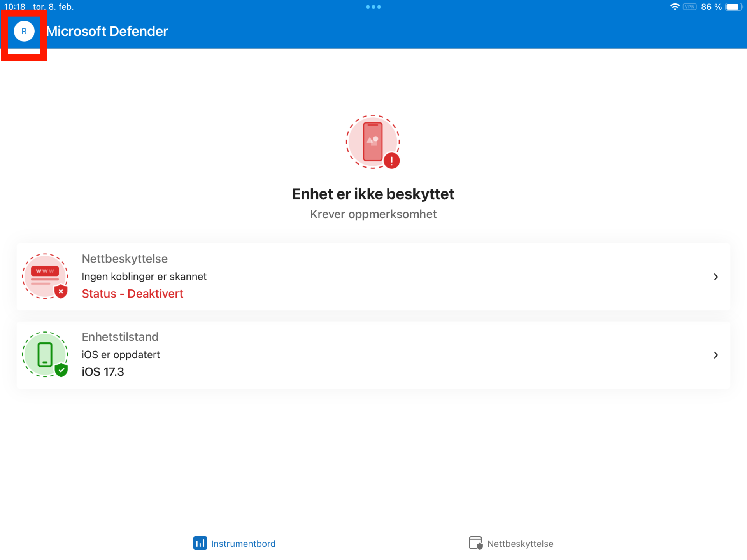Tap the Microsoft Defender title
This screenshot has height=560, width=747.
click(107, 31)
